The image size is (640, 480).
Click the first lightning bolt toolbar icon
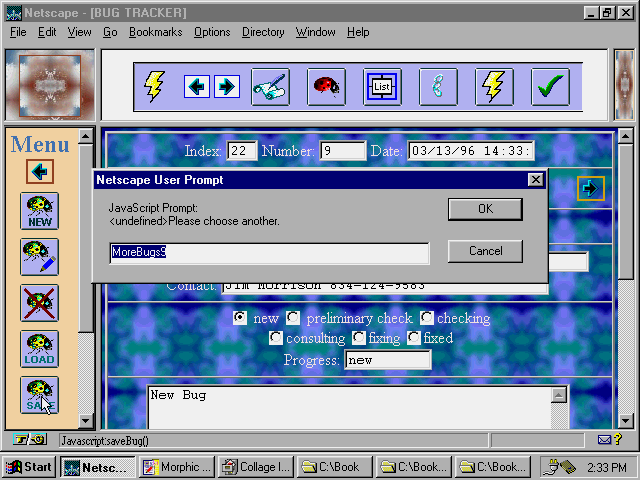(x=154, y=87)
